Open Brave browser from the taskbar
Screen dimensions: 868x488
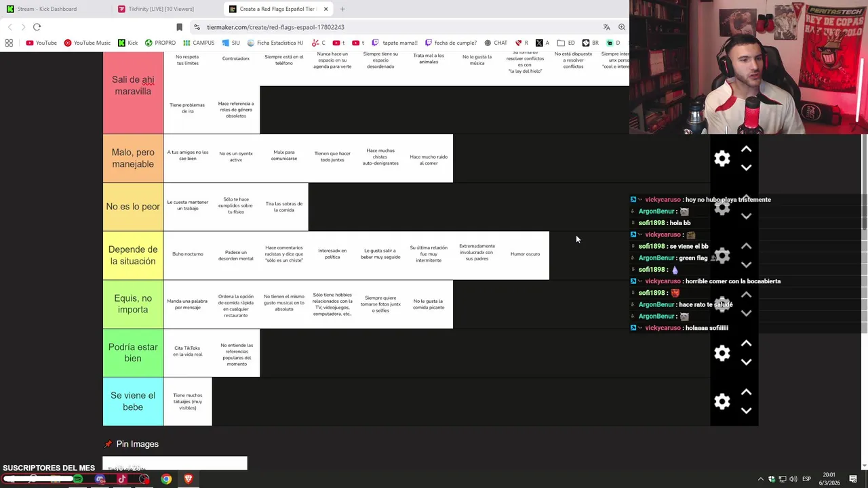(189, 479)
